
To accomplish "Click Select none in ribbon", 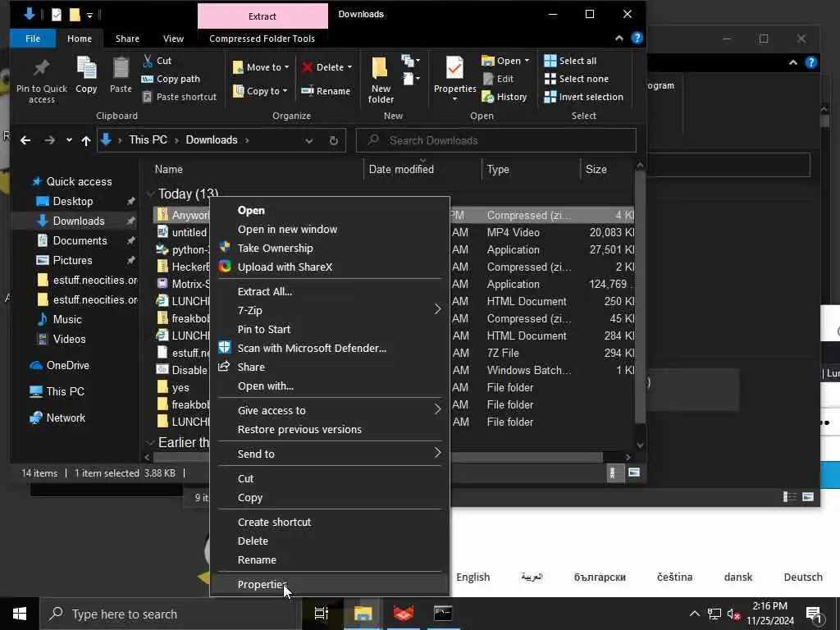I will pyautogui.click(x=576, y=79).
